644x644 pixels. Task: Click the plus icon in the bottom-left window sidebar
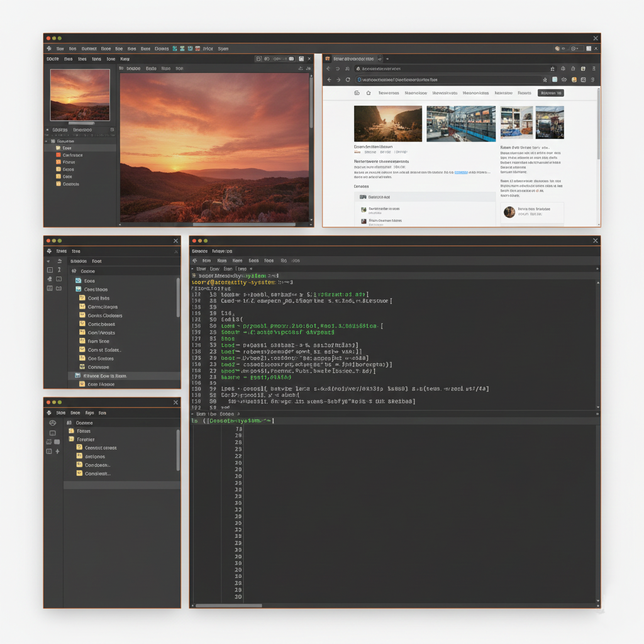57,451
